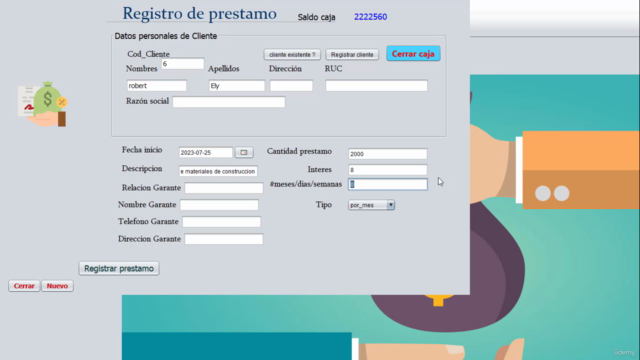Screen dimensions: 640x360
Task: Click the Registrar prestamo button
Action: 119,268
